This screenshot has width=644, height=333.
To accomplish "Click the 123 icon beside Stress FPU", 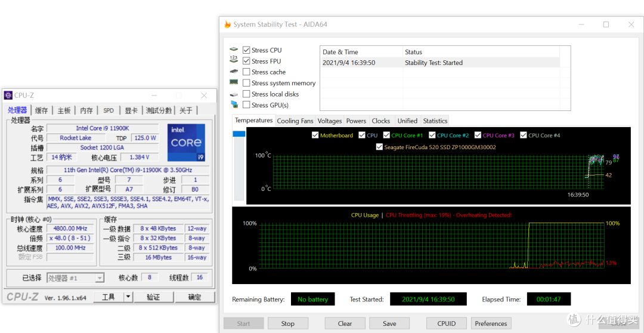I will click(x=234, y=60).
